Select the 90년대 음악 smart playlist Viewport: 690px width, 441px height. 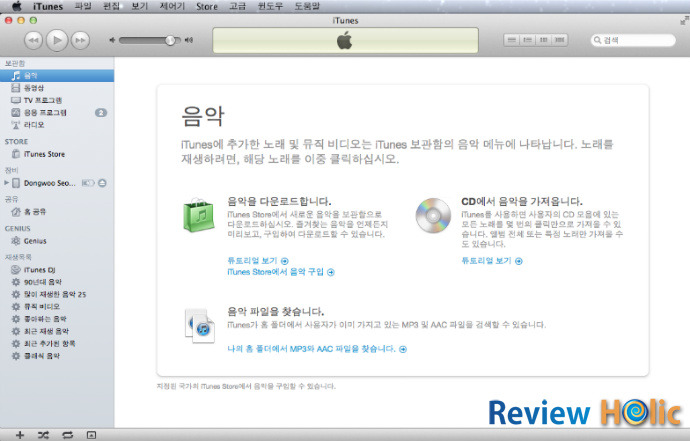[57, 282]
